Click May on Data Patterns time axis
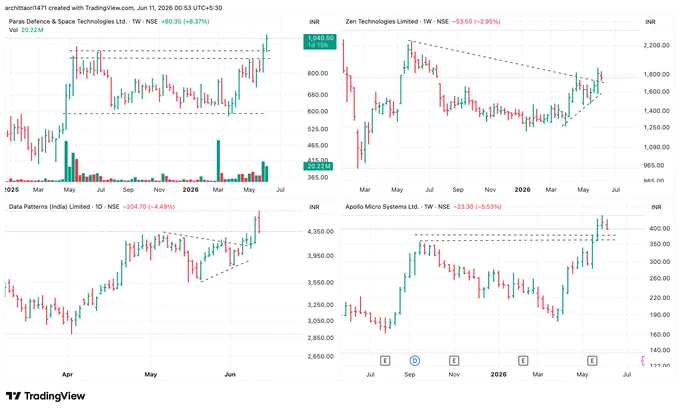 (x=150, y=374)
